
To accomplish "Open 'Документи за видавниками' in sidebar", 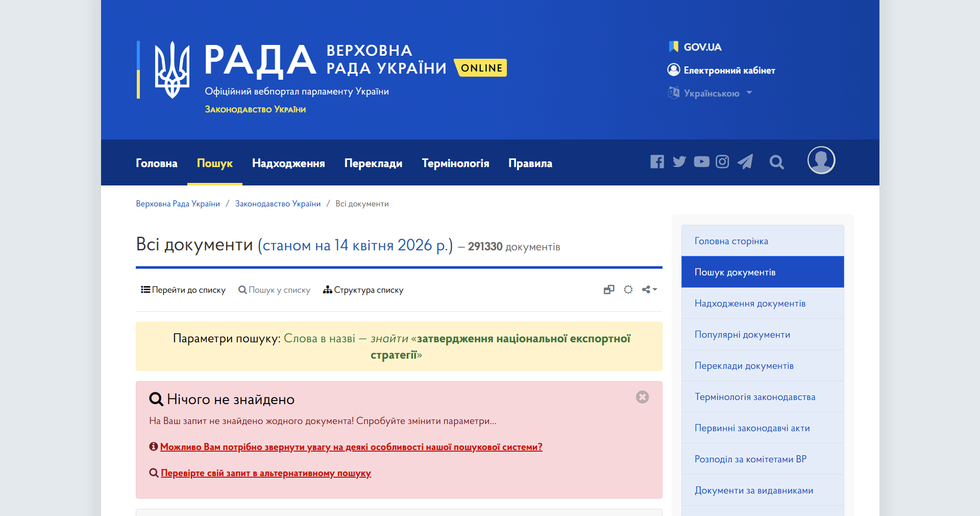I will (763, 490).
